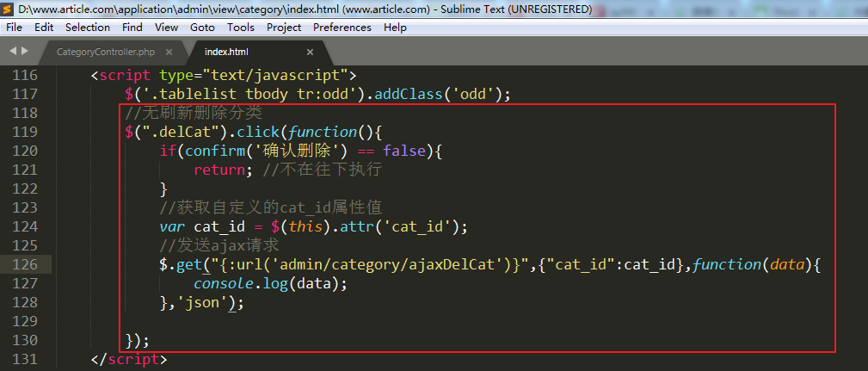Screen dimensions: 868x371
Task: Close the index.html tab
Action: pos(310,52)
